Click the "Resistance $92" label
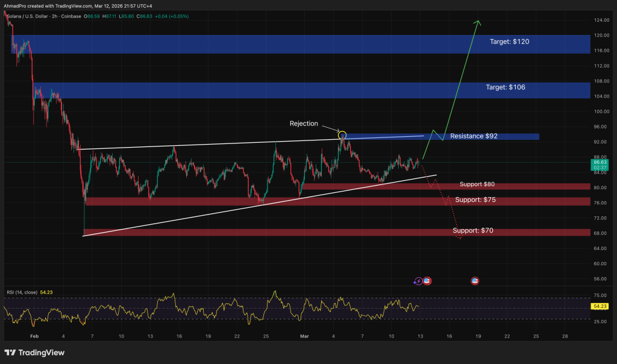The height and width of the screenshot is (364, 617). [x=474, y=136]
